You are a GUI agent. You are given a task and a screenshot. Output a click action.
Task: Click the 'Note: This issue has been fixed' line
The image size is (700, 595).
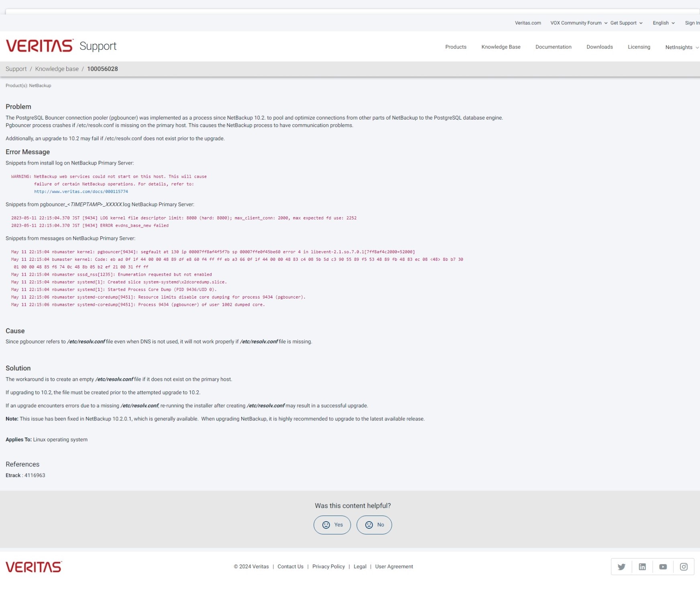[x=215, y=419]
